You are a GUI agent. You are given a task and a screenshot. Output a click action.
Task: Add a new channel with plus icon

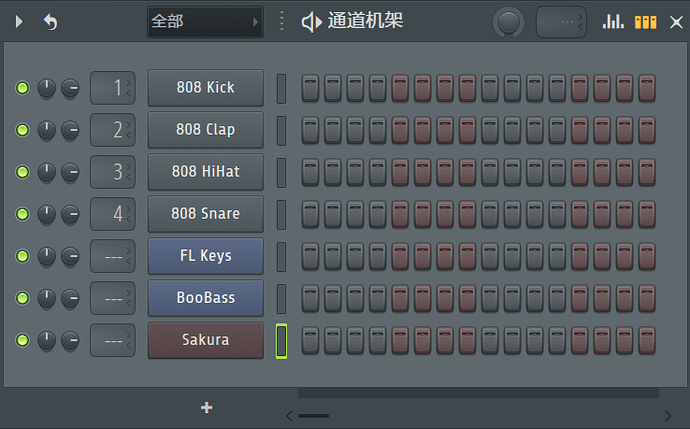(x=206, y=407)
